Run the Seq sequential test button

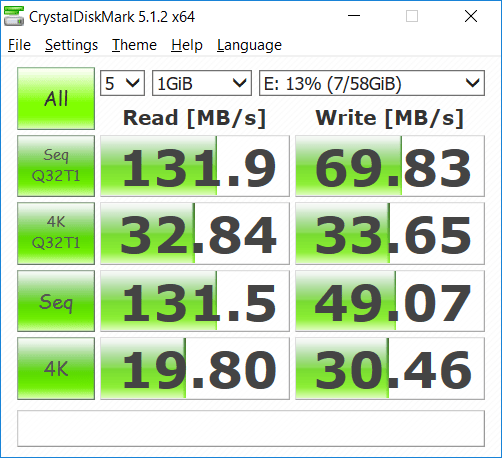click(56, 301)
